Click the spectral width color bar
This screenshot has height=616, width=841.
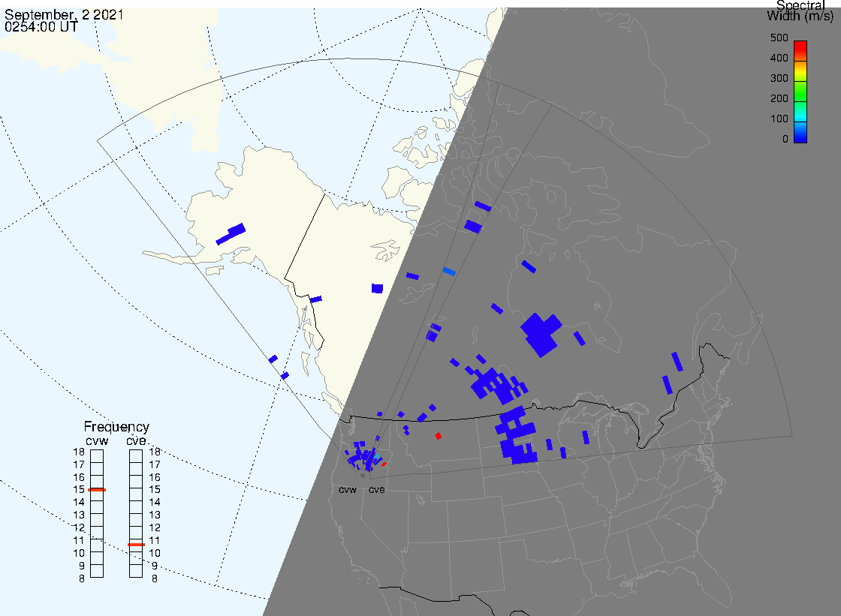click(800, 92)
